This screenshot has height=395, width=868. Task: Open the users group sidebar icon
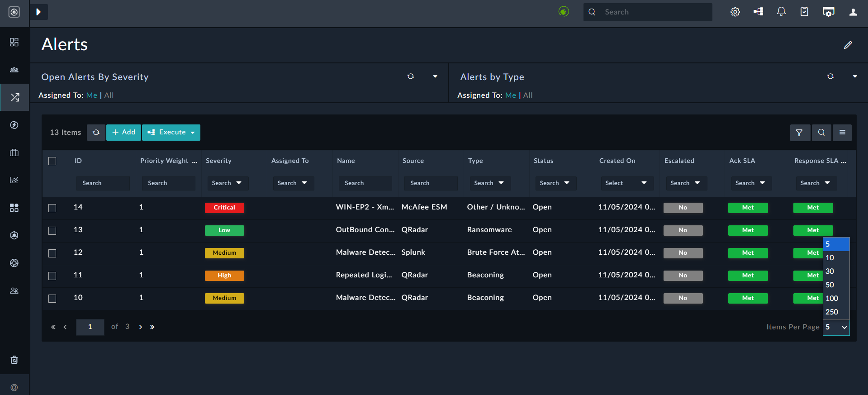point(14,290)
